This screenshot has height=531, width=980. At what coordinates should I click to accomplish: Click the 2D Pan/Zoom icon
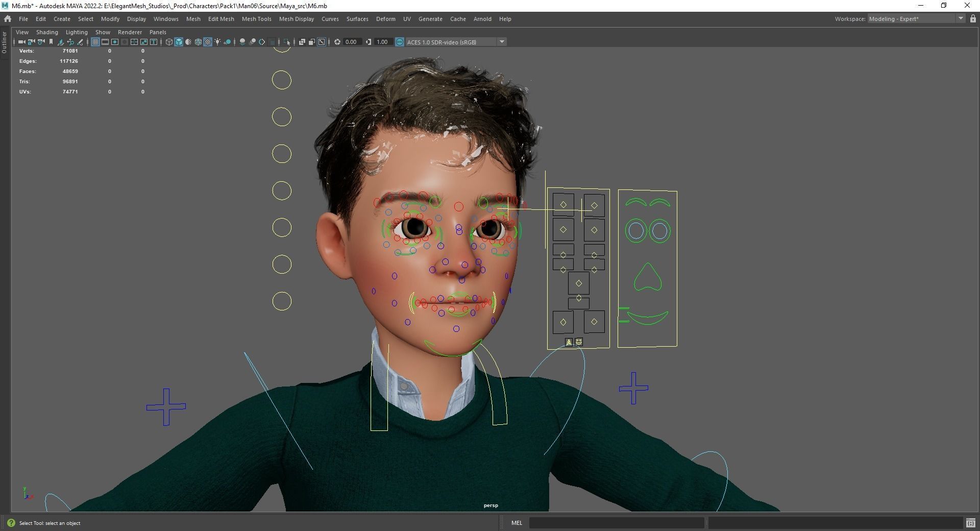tap(70, 42)
